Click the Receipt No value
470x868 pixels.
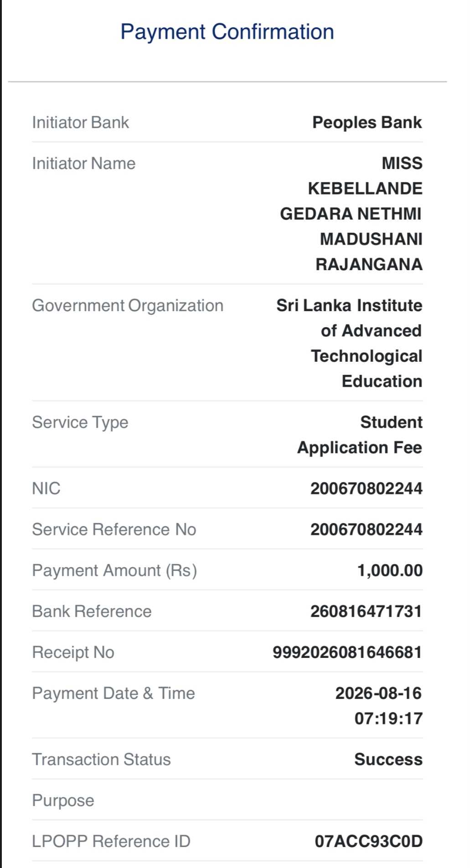(347, 652)
